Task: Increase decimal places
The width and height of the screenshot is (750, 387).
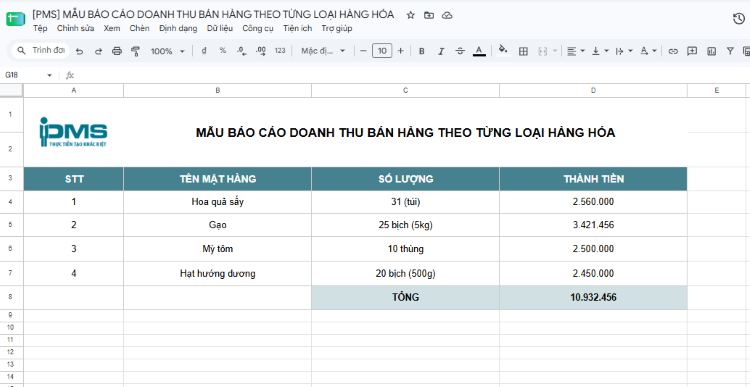Action: pyautogui.click(x=261, y=51)
